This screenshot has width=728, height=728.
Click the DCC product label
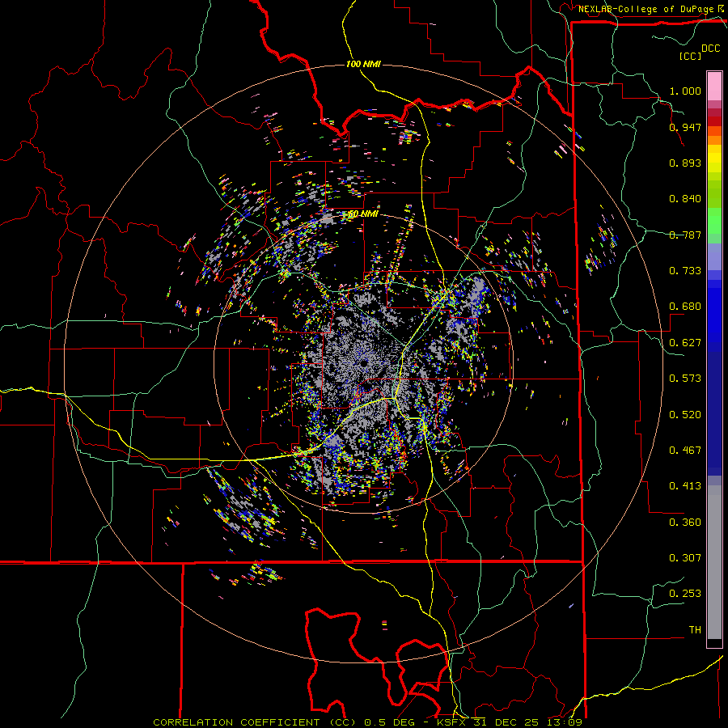710,49
